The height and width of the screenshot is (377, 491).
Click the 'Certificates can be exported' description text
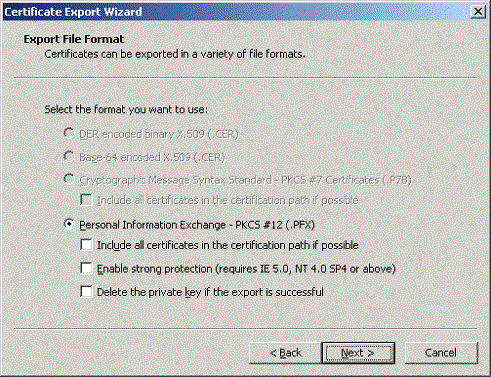tap(175, 54)
